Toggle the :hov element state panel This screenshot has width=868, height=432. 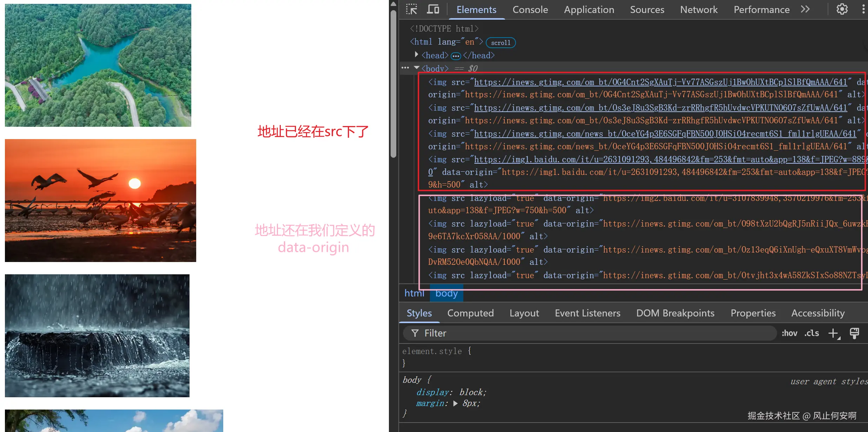789,333
